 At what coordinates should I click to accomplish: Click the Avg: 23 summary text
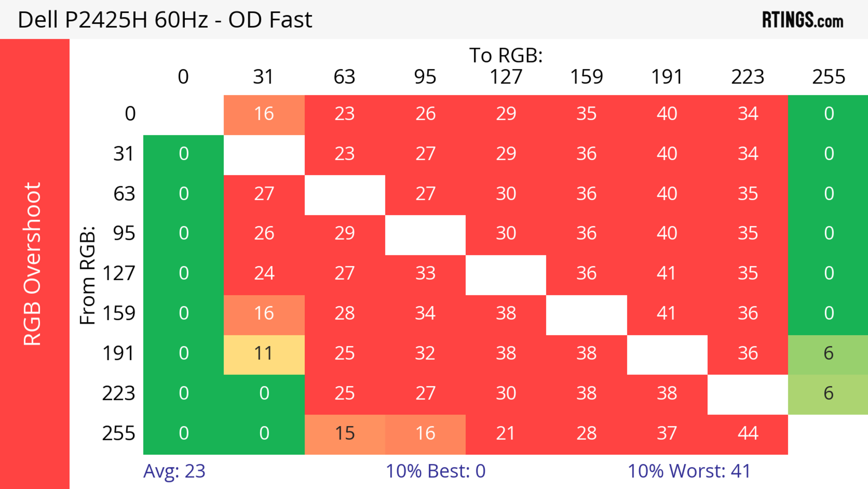coord(174,472)
